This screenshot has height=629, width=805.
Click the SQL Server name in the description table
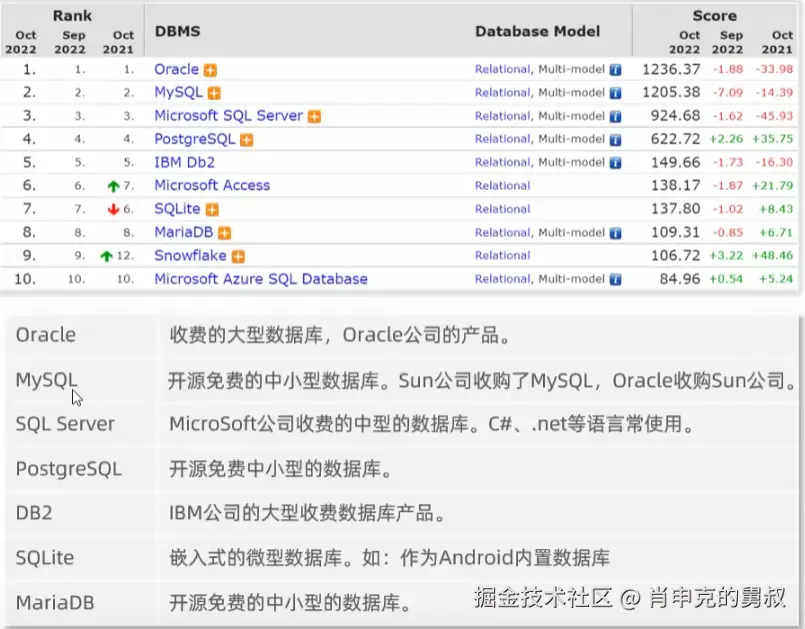(x=65, y=424)
